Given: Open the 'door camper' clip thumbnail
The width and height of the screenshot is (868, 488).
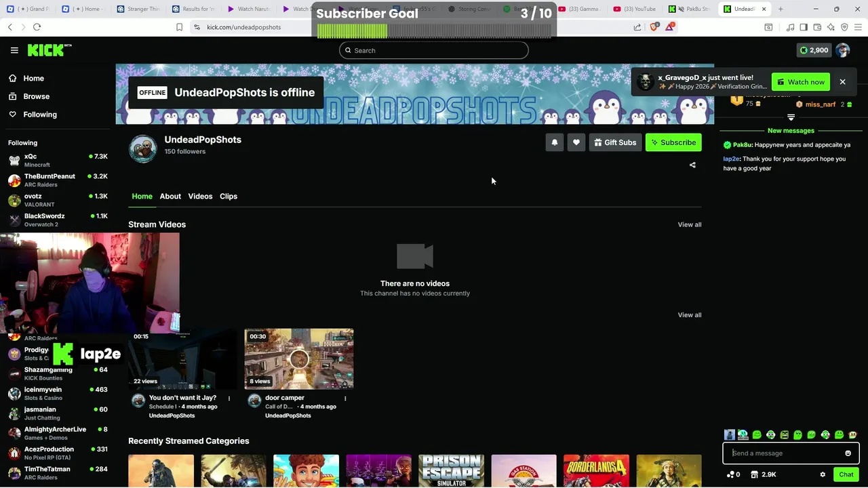Looking at the screenshot, I should (299, 359).
